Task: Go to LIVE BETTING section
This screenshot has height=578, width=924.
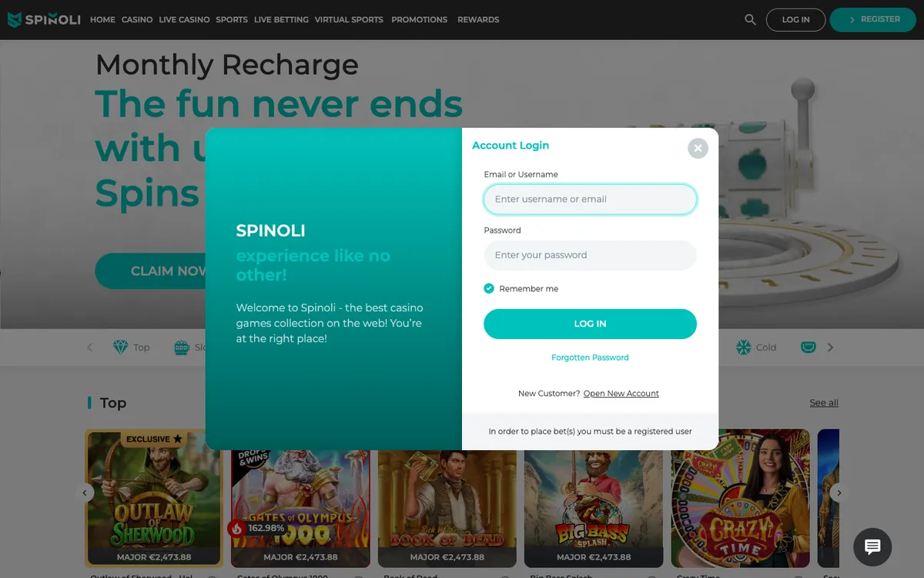Action: click(x=281, y=20)
